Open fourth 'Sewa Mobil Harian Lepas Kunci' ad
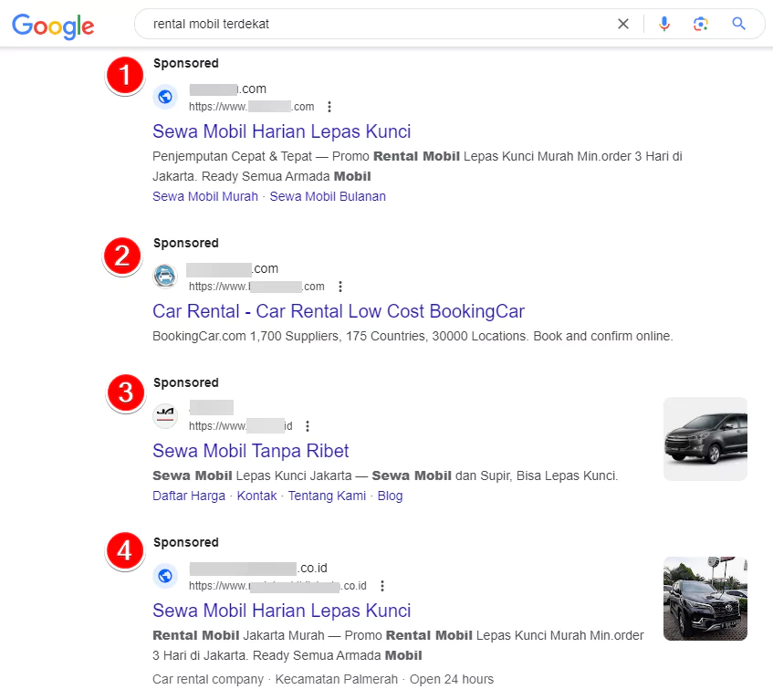Screen dimensions: 773x700 coord(281,611)
